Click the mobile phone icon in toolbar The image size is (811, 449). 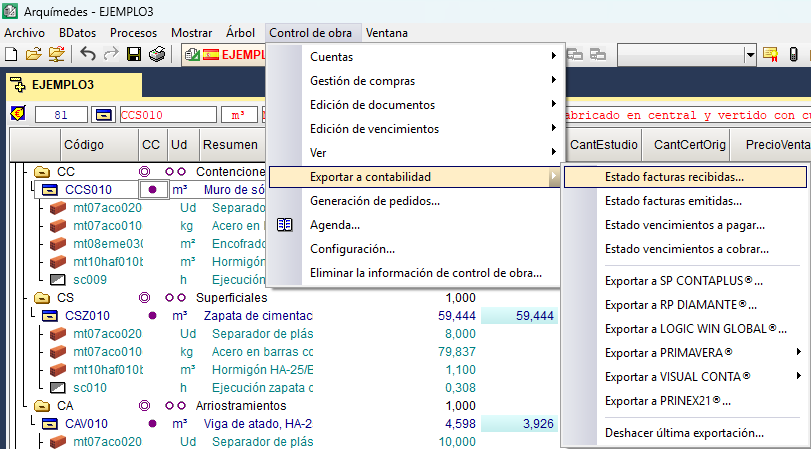[x=794, y=54]
